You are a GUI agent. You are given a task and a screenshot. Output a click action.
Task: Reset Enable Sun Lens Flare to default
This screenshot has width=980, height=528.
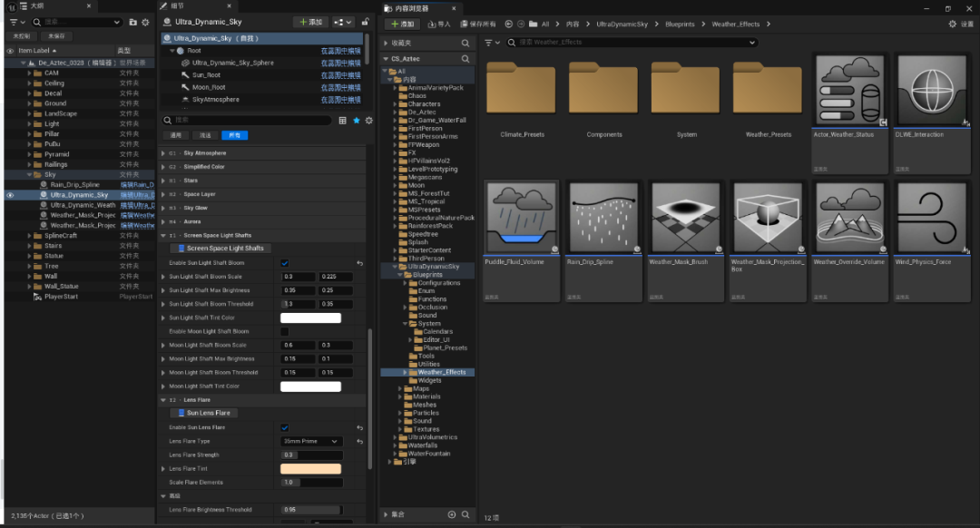pos(360,427)
